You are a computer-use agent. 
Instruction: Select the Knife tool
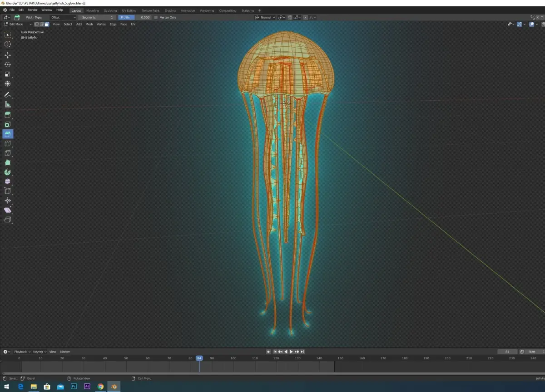click(x=8, y=153)
